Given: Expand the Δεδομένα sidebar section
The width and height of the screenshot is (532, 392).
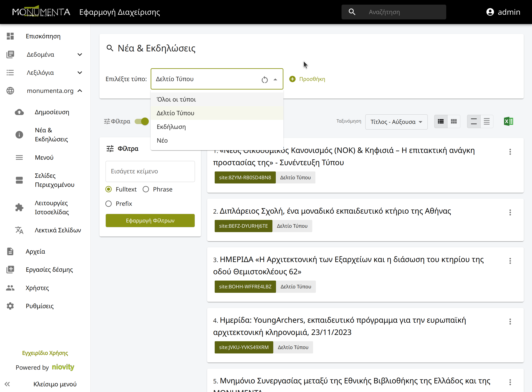Looking at the screenshot, I should point(80,55).
